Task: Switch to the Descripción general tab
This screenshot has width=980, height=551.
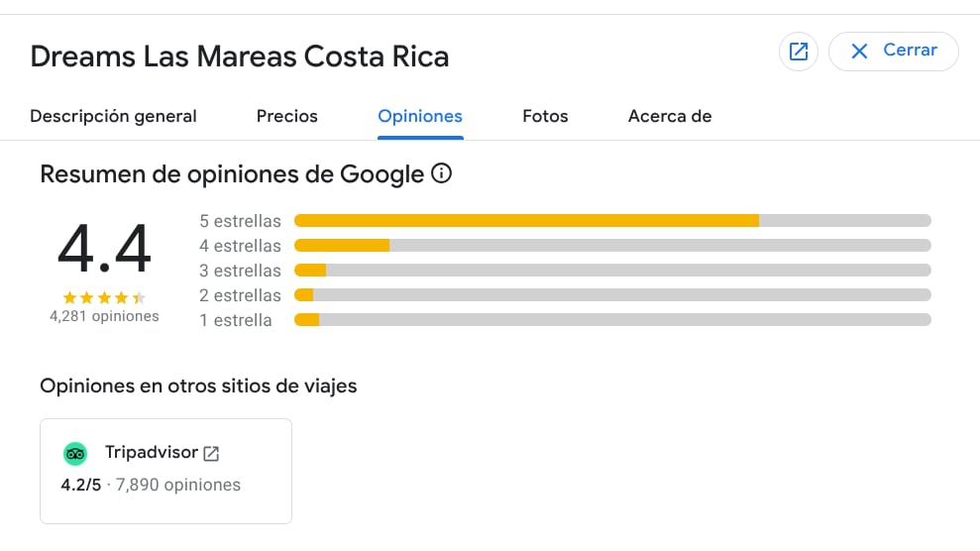Action: coord(113,116)
